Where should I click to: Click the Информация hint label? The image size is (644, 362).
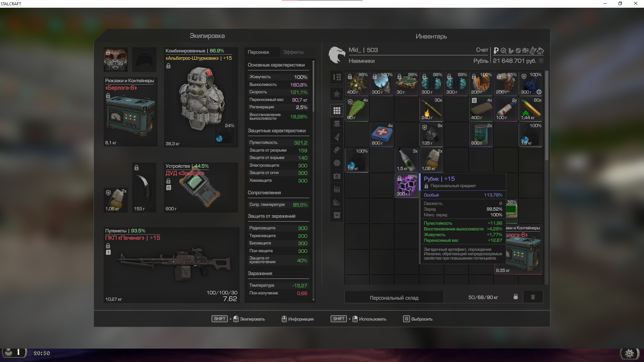click(301, 319)
